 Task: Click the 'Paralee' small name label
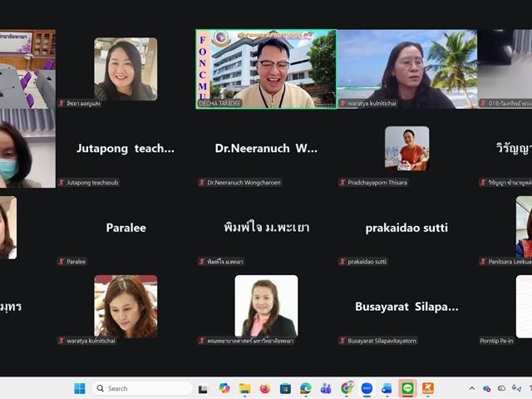click(x=76, y=262)
